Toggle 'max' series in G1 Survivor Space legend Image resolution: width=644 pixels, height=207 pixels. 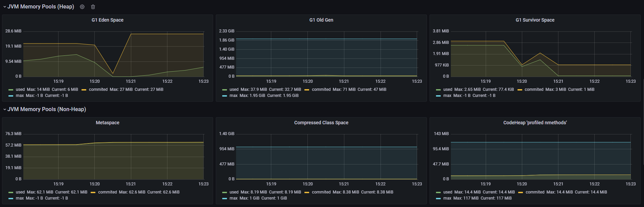pos(447,96)
